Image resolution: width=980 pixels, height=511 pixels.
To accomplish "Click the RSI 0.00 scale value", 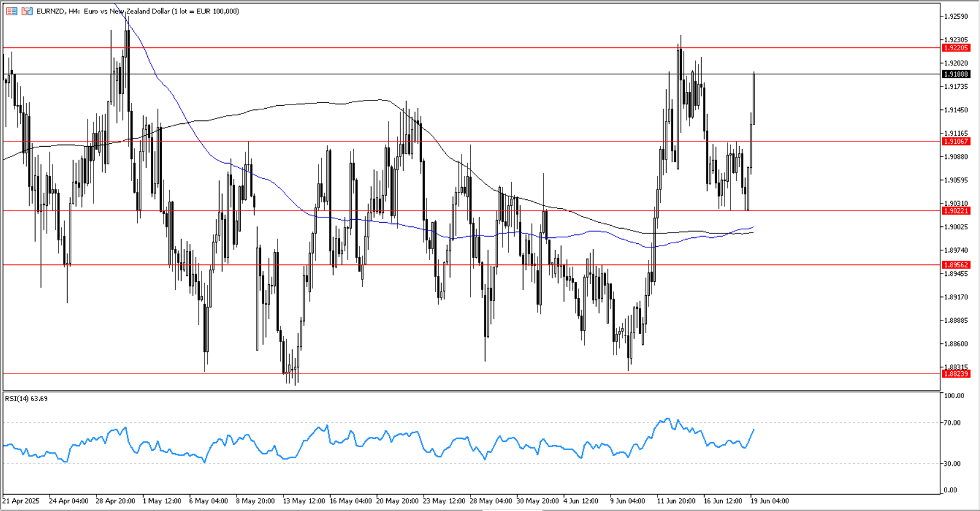I will (951, 490).
